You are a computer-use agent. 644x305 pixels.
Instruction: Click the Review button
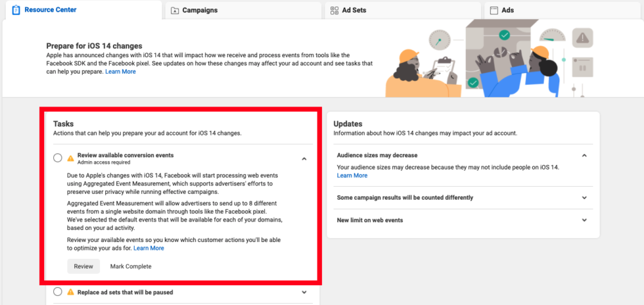click(x=83, y=266)
